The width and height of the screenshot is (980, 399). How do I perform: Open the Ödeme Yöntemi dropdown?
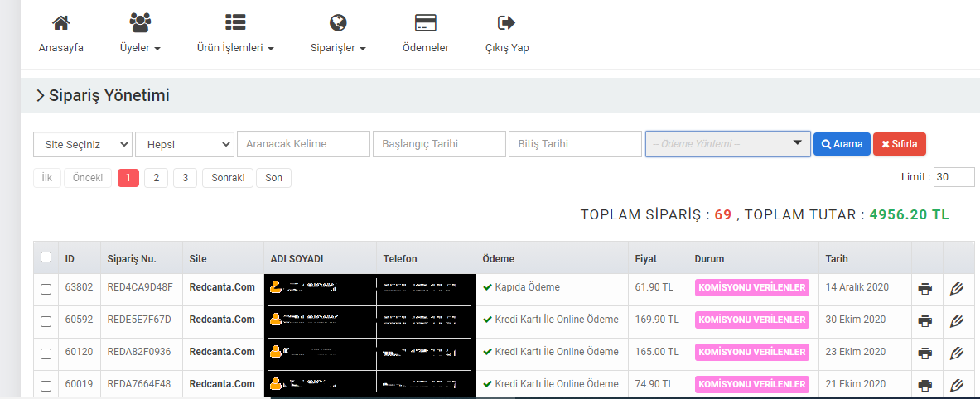tap(728, 143)
